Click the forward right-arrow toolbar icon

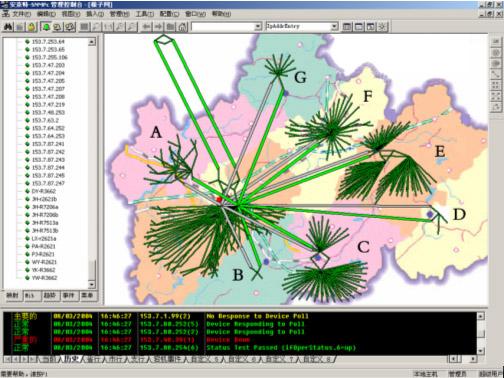point(158,27)
